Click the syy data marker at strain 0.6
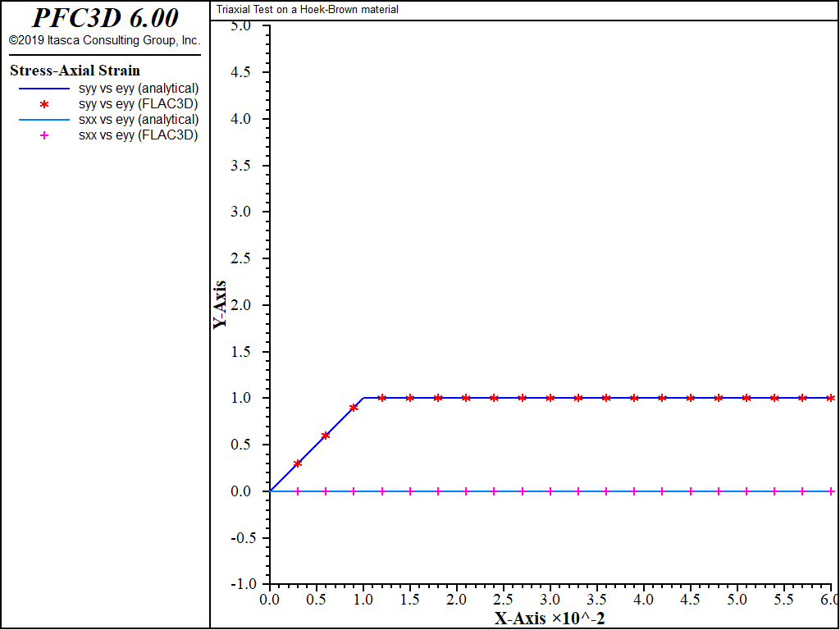 pyautogui.click(x=326, y=436)
